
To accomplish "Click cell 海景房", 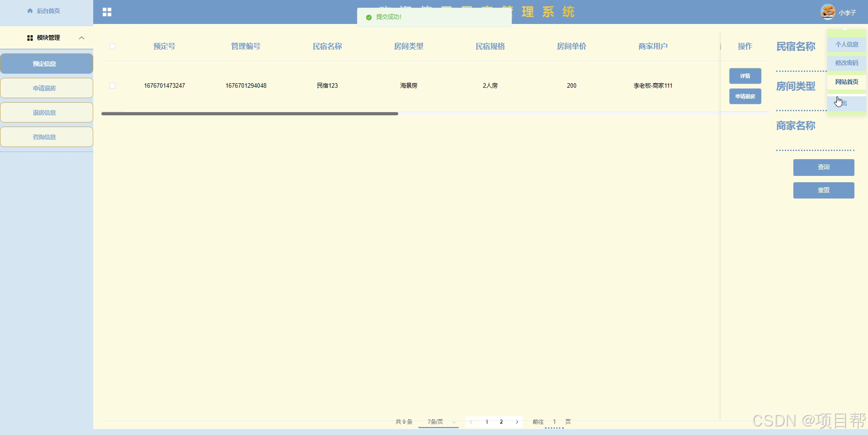I will tap(409, 85).
